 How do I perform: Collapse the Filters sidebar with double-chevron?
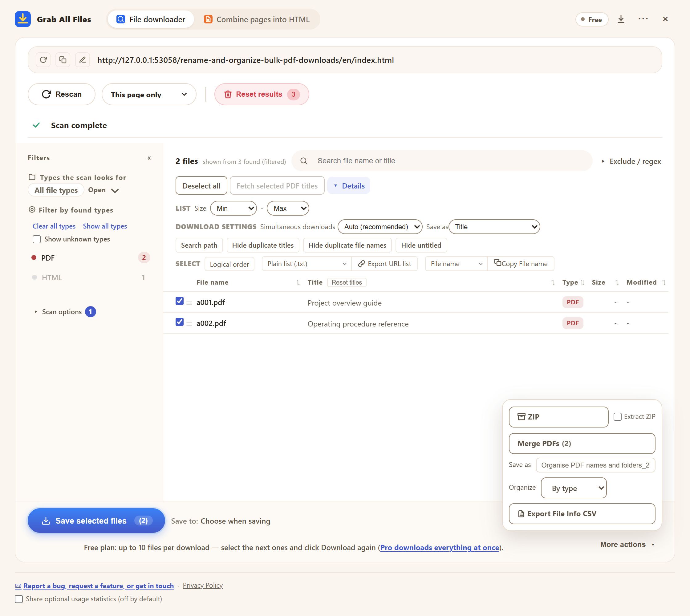pos(149,158)
